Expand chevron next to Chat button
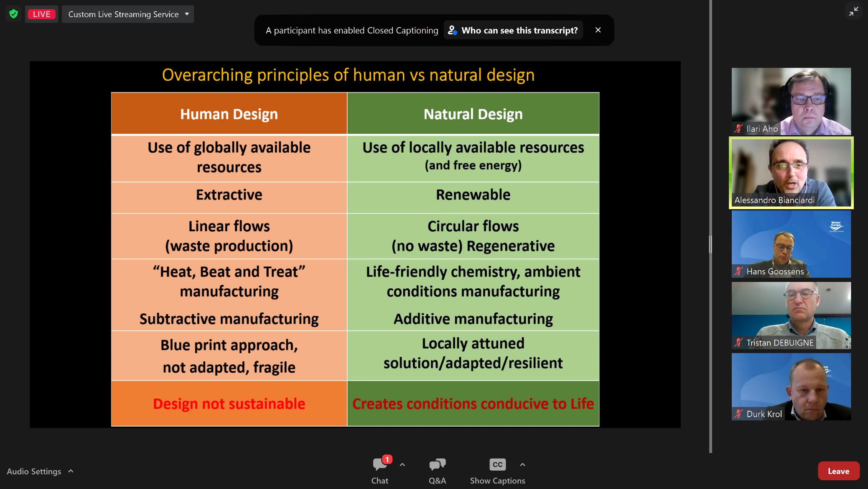868x489 pixels. (x=402, y=464)
